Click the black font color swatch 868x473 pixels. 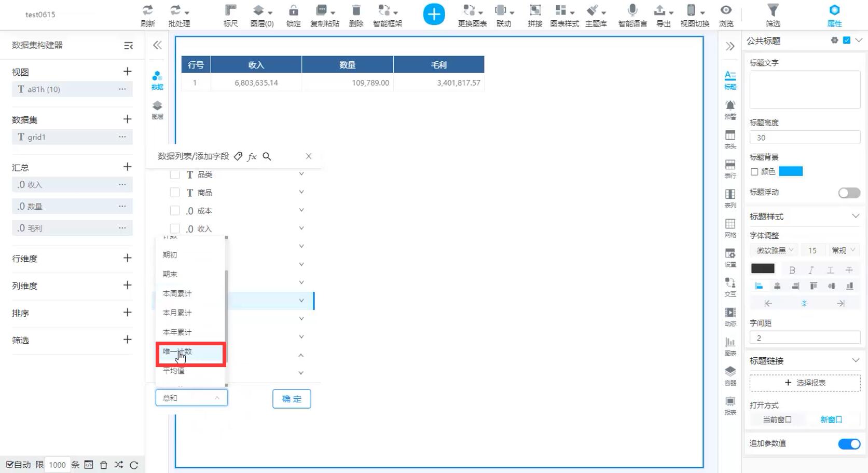coord(763,268)
